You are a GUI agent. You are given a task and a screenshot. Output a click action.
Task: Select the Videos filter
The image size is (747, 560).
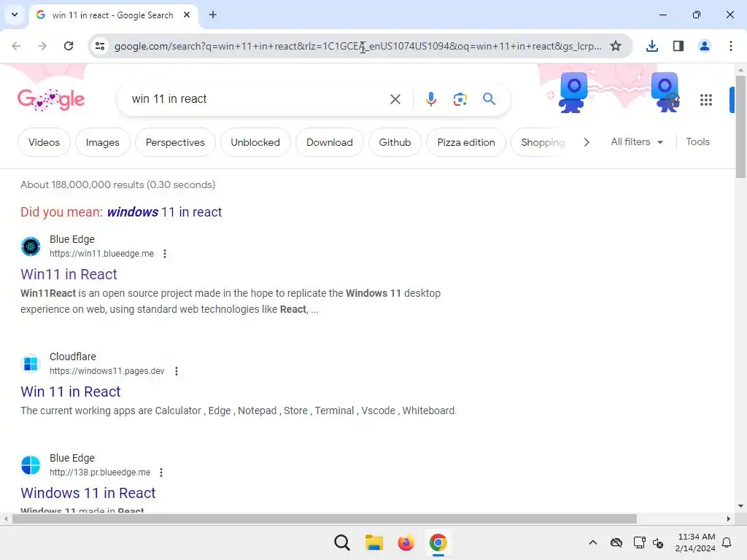tap(44, 142)
